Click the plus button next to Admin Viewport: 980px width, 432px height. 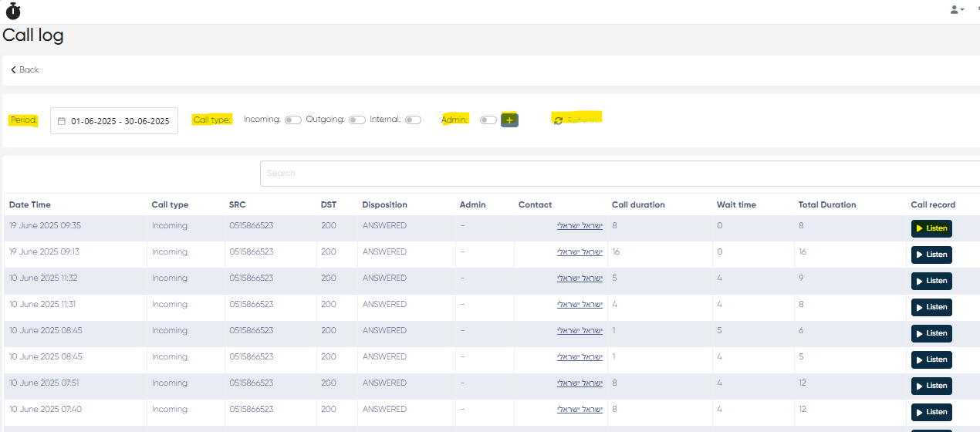pyautogui.click(x=509, y=120)
